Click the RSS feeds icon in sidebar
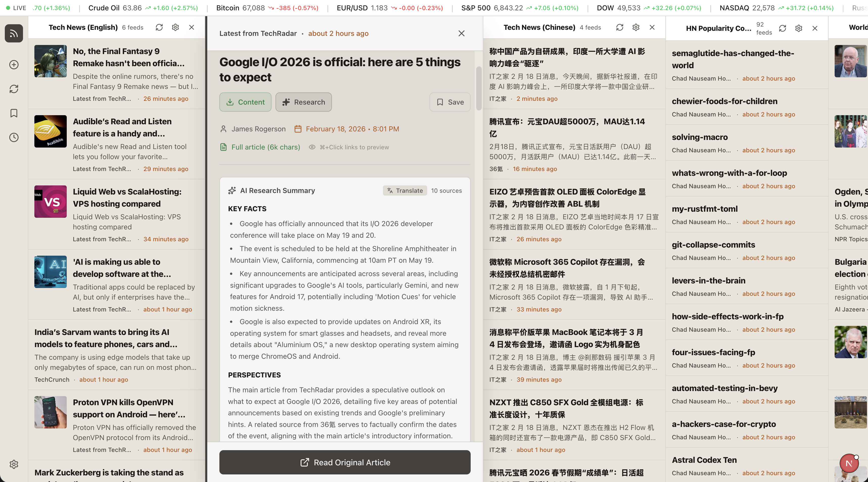Viewport: 868px width, 482px height. (14, 33)
